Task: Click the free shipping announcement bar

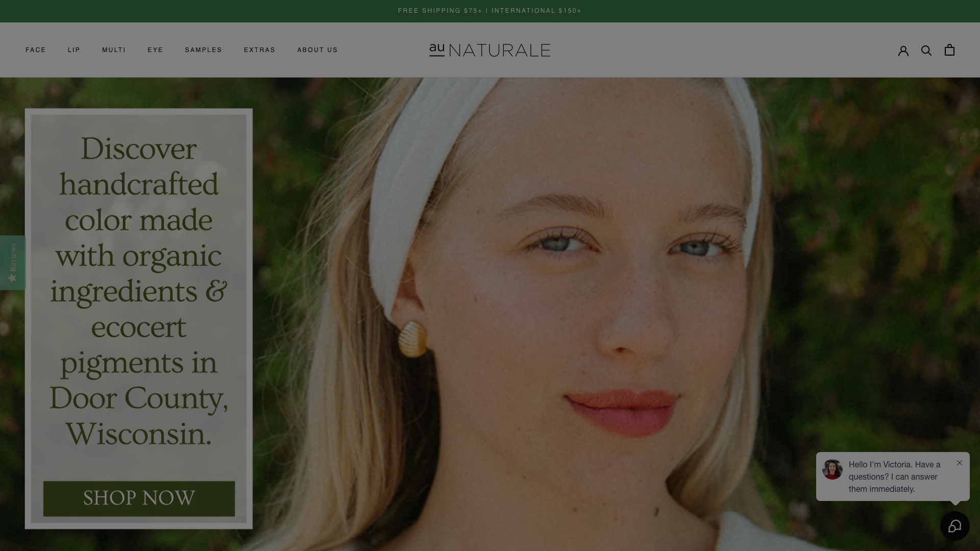Action: (x=489, y=11)
